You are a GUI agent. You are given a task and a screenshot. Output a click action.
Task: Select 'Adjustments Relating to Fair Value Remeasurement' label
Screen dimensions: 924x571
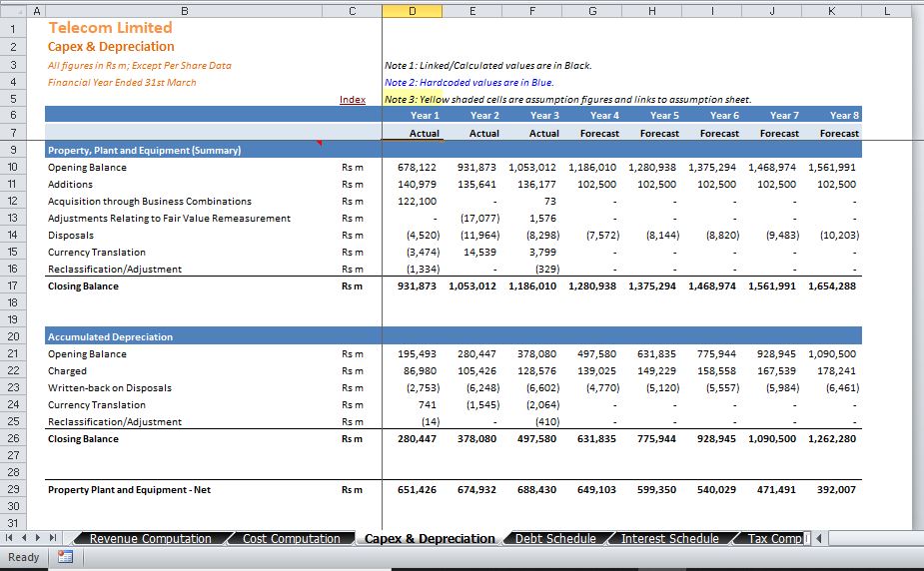[x=169, y=218]
